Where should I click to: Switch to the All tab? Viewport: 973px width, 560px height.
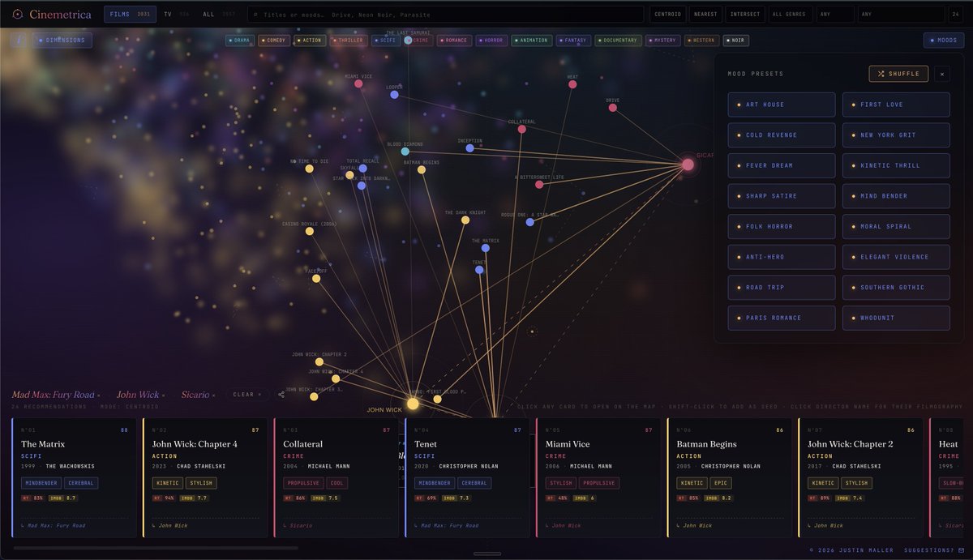219,14
